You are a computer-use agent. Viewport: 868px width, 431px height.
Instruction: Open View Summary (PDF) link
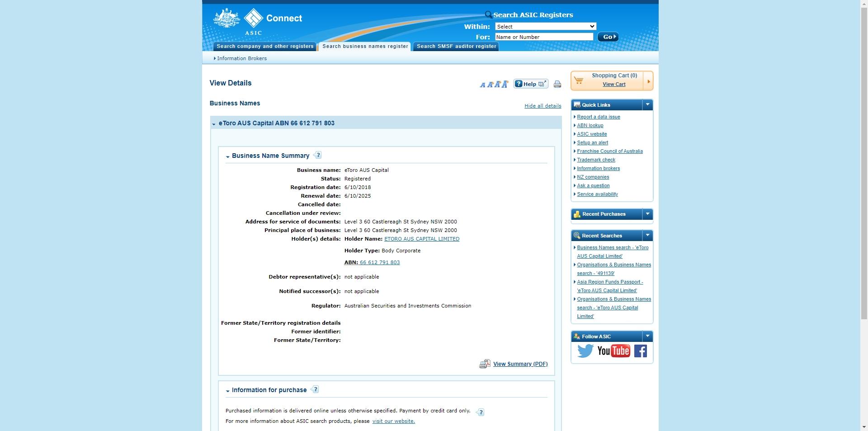(520, 364)
